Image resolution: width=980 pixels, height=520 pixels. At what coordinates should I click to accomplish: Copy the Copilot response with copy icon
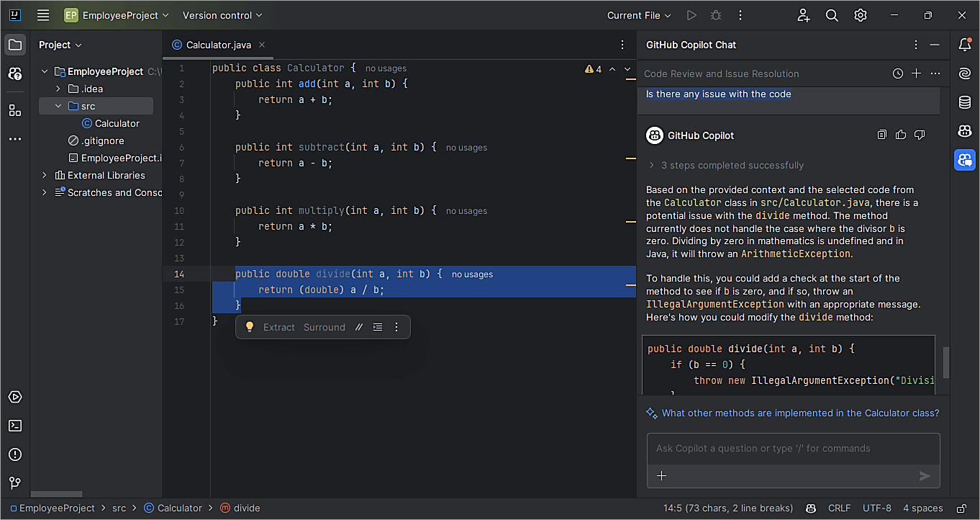[882, 135]
